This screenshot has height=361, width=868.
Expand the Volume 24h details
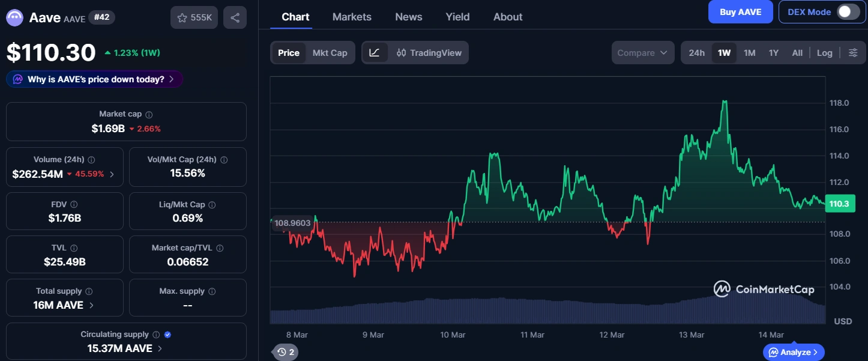113,174
